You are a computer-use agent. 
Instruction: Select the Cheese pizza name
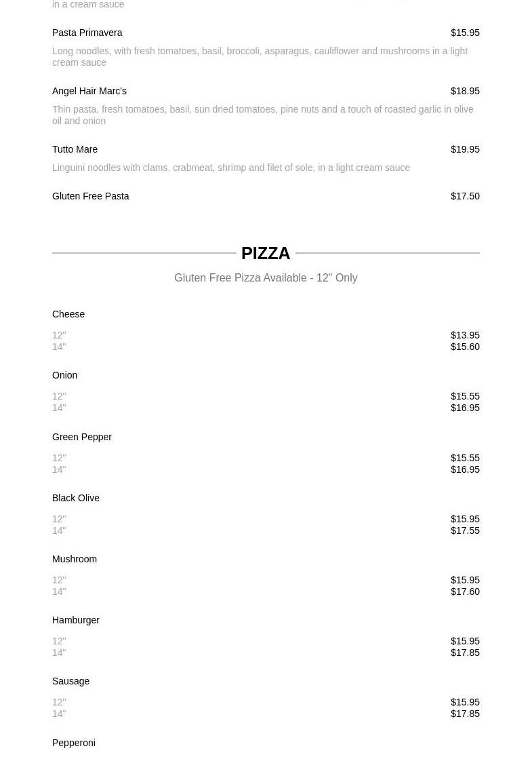coord(68,314)
